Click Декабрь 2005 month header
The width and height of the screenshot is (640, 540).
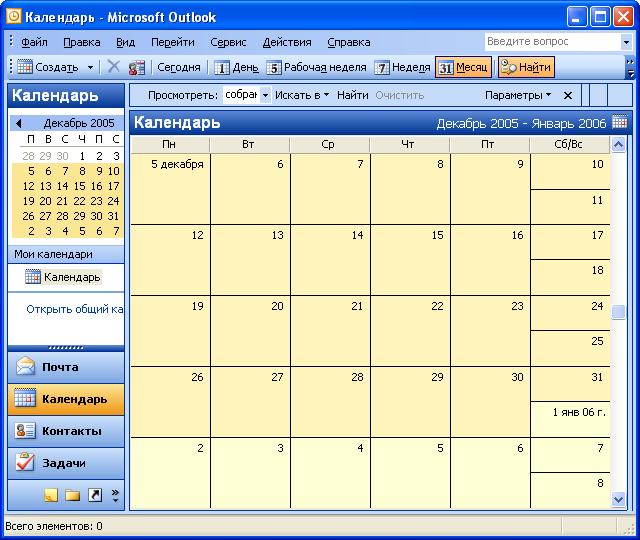tap(79, 123)
